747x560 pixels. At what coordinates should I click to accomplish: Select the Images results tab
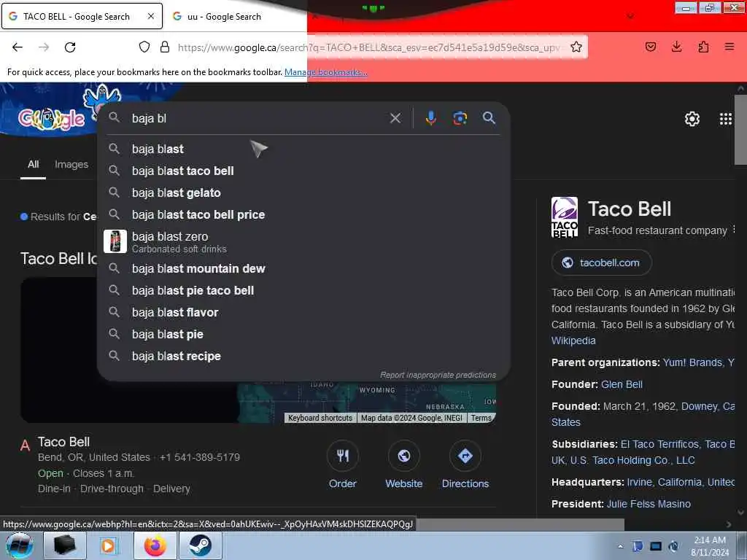pyautogui.click(x=71, y=164)
